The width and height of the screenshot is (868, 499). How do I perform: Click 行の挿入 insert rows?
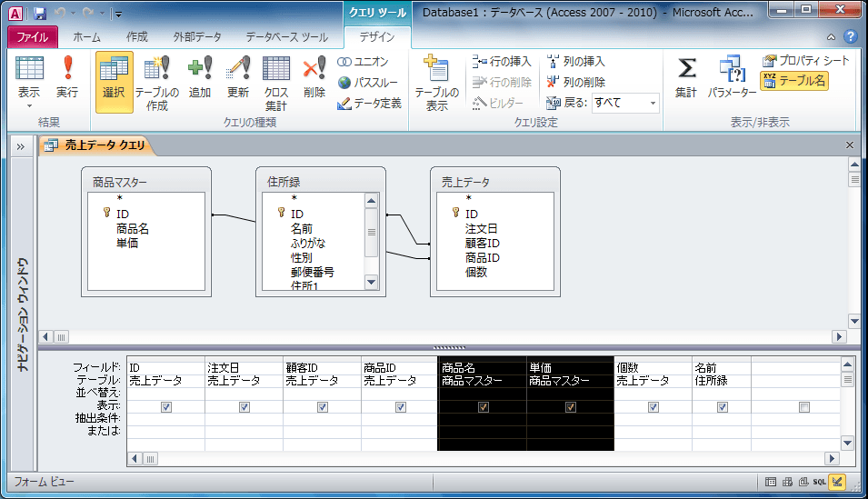(x=502, y=62)
